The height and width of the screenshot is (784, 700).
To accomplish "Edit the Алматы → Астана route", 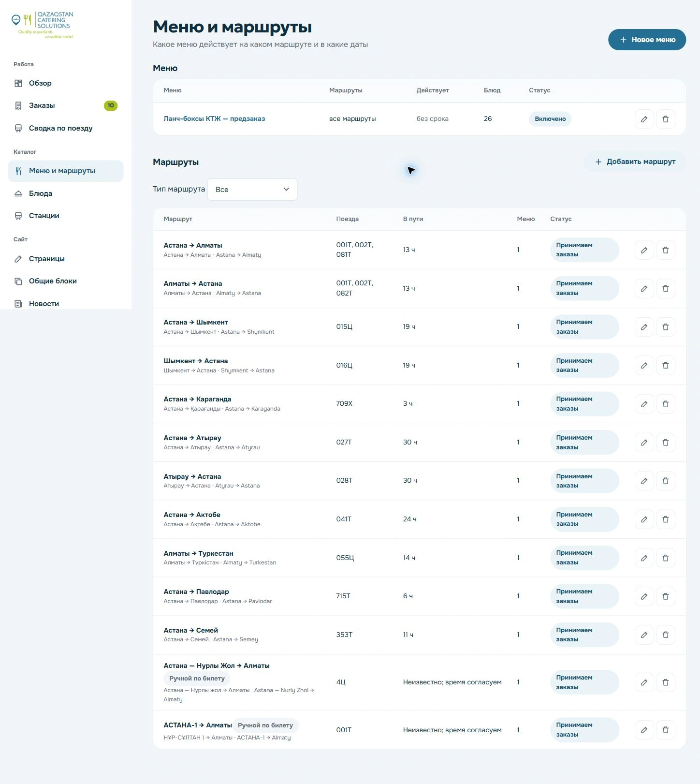I will click(x=644, y=289).
